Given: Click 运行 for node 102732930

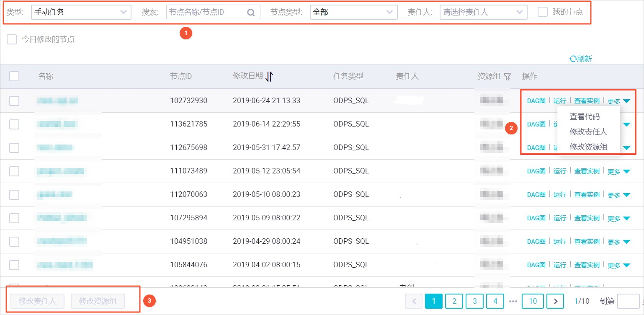Looking at the screenshot, I should [560, 101].
